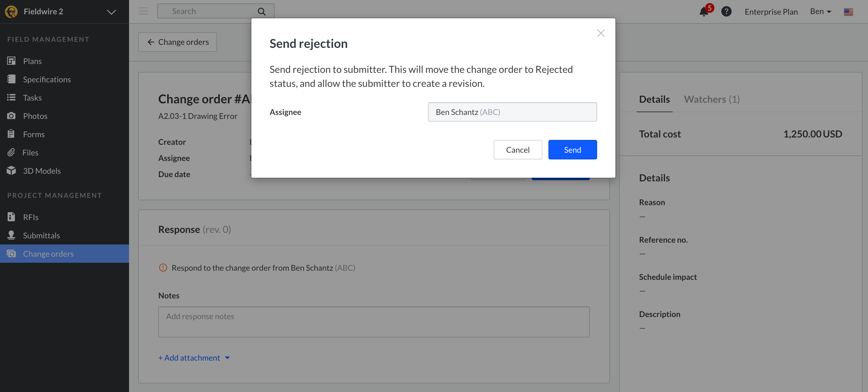The height and width of the screenshot is (392, 868).
Task: Click the notifications bell icon
Action: coord(704,12)
